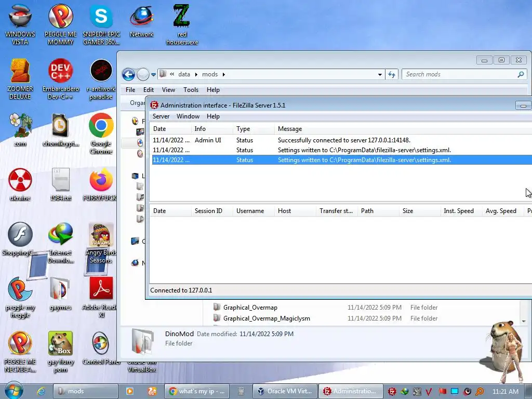This screenshot has width=532, height=399.
Task: Switch to the mods taskbar window
Action: (x=86, y=391)
